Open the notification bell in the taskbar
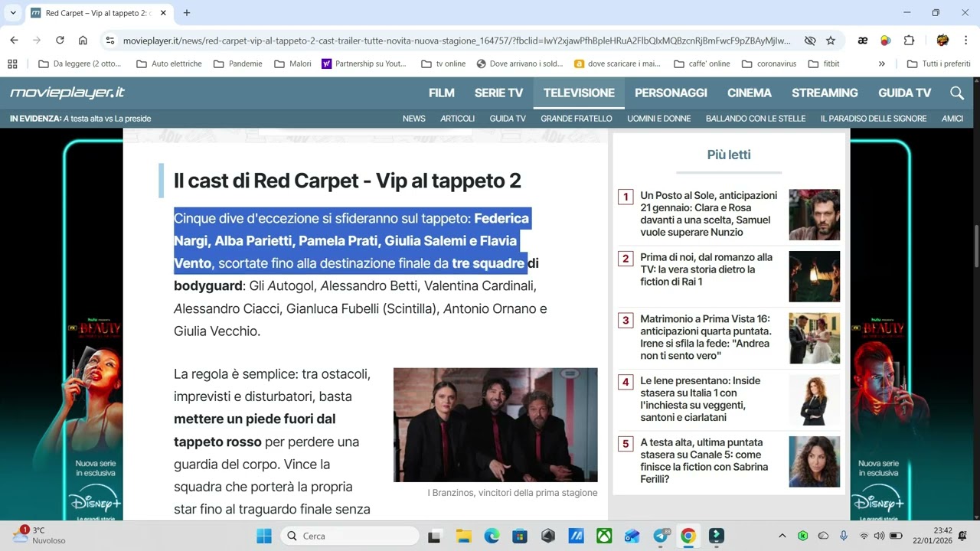 (962, 536)
